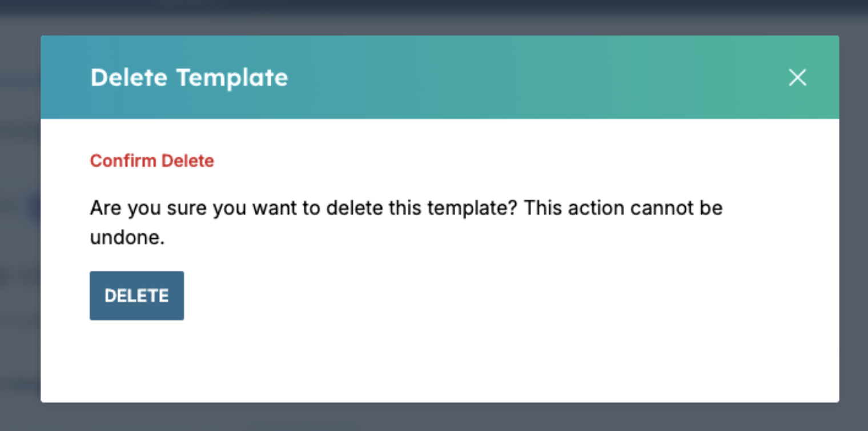Confirm deletion with the DELETE button
Screen dimensions: 868x431
[136, 295]
